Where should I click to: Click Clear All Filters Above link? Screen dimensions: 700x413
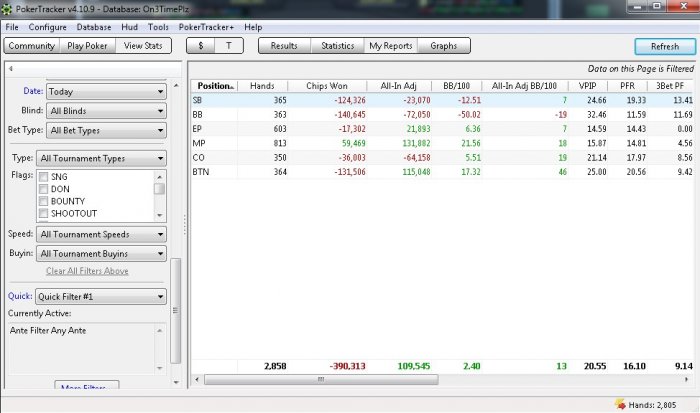[x=87, y=271]
